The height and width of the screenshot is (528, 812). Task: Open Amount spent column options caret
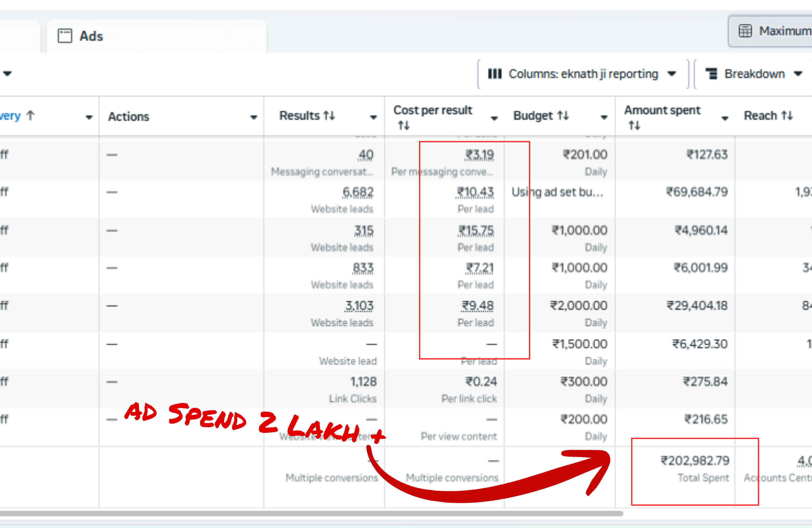point(725,118)
